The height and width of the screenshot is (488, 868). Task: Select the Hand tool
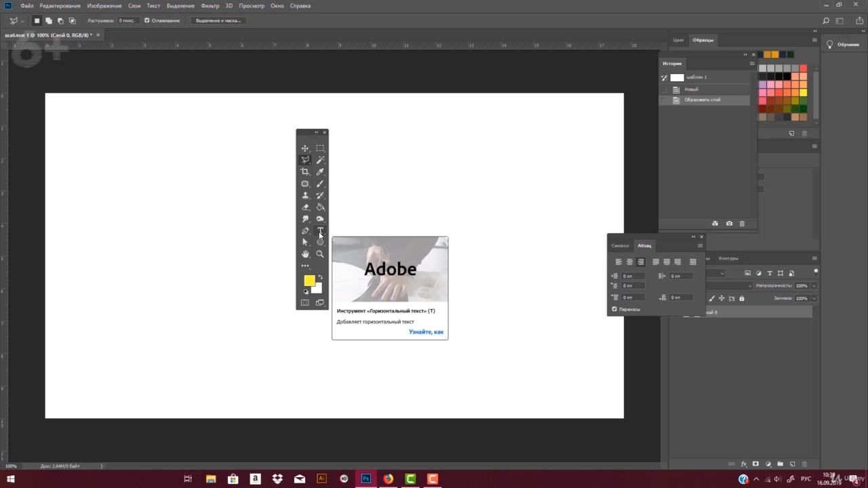point(305,254)
